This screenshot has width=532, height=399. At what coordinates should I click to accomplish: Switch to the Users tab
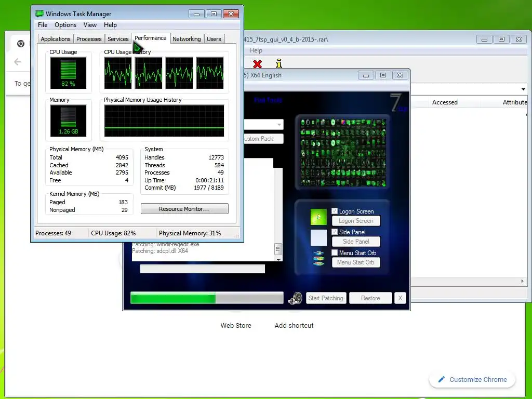click(x=214, y=39)
